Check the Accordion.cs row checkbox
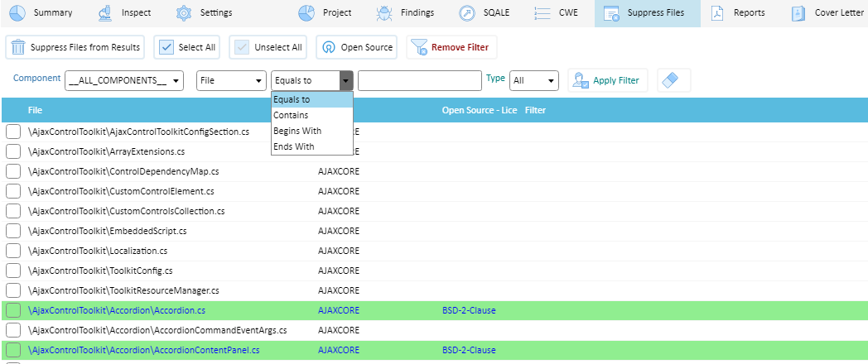This screenshot has width=868, height=364. [x=13, y=310]
